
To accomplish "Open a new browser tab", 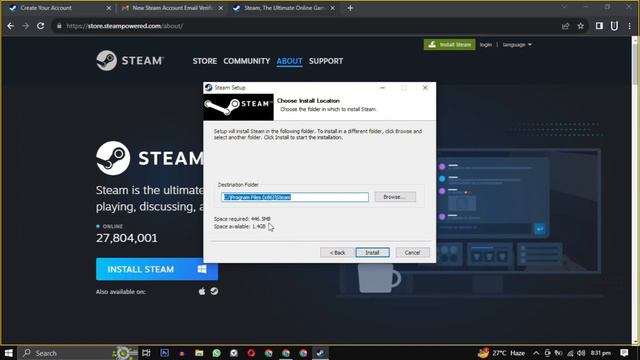I will [x=350, y=8].
